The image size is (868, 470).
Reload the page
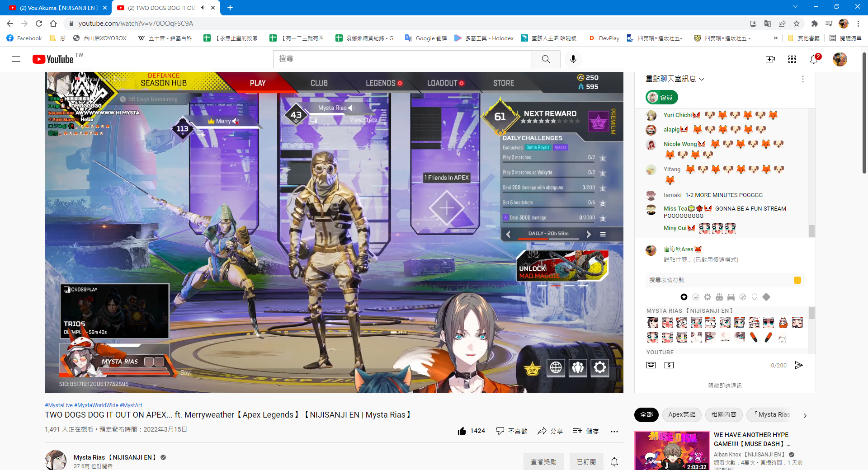(39, 23)
